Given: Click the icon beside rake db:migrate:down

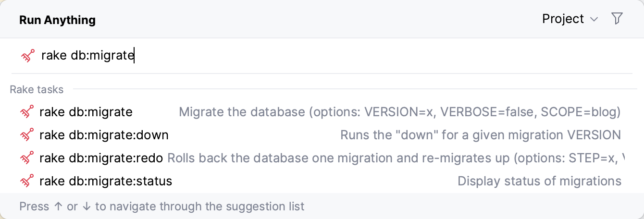Looking at the screenshot, I should tap(27, 135).
